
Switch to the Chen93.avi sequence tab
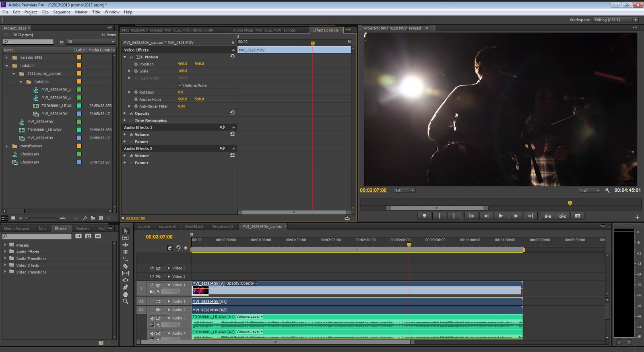click(x=194, y=226)
